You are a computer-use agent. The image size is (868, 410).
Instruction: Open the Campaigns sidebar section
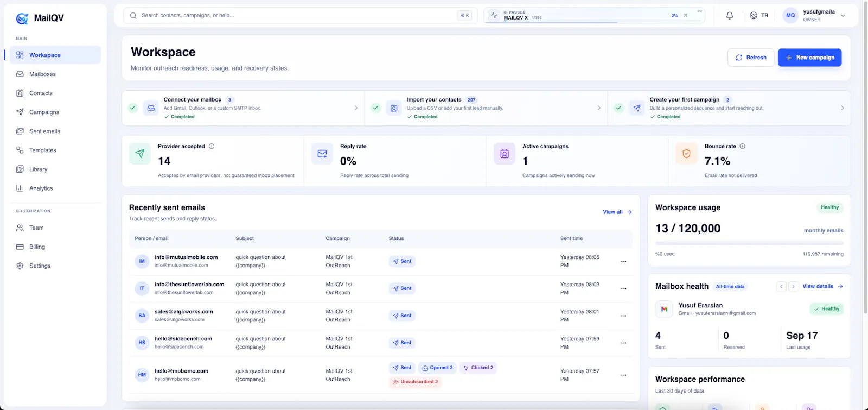(x=55, y=112)
